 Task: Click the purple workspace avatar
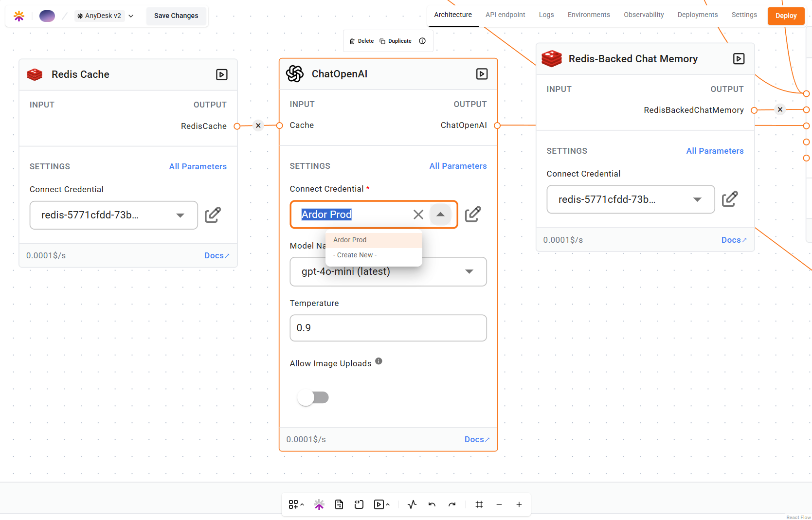(x=47, y=16)
